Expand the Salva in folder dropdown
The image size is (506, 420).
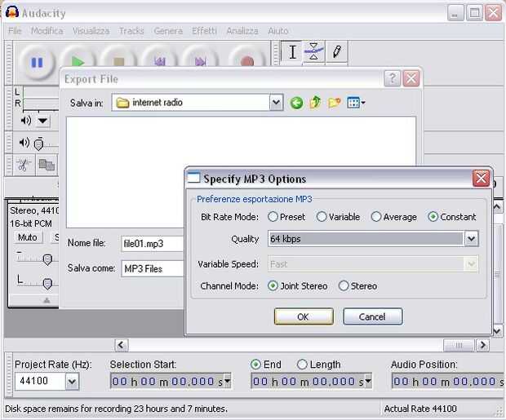coord(276,103)
